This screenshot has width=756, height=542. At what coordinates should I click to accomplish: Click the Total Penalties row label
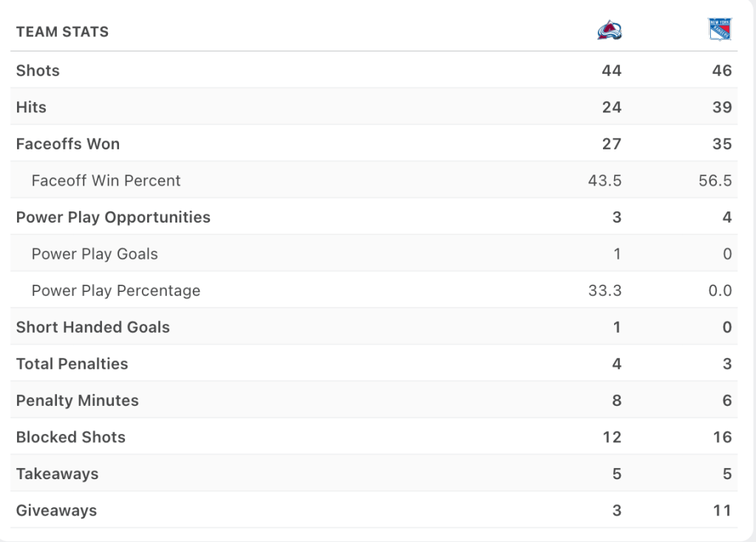pyautogui.click(x=72, y=364)
